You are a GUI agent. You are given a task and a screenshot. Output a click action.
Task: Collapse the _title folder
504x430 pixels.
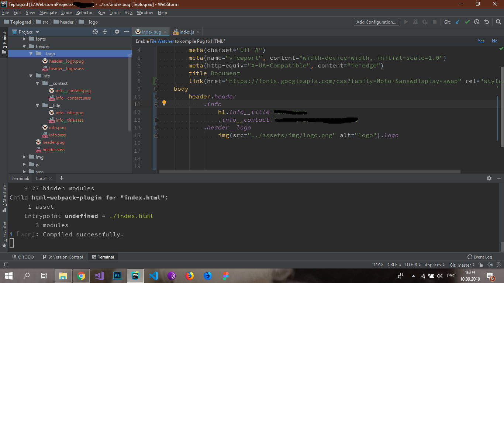[x=38, y=105]
